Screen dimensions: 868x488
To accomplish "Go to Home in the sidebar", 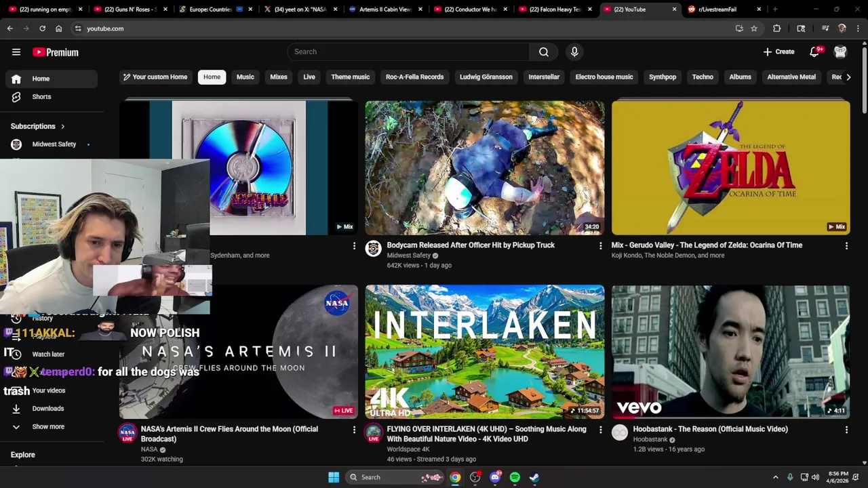I will pos(52,79).
